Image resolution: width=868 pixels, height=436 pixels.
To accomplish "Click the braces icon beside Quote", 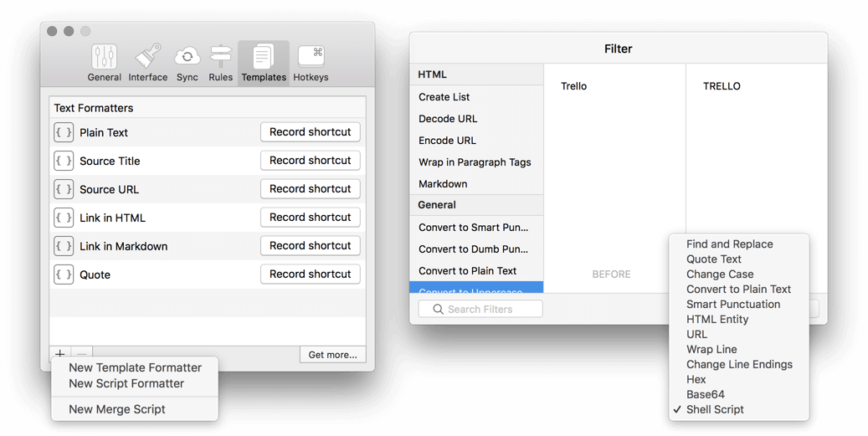I will 64,274.
